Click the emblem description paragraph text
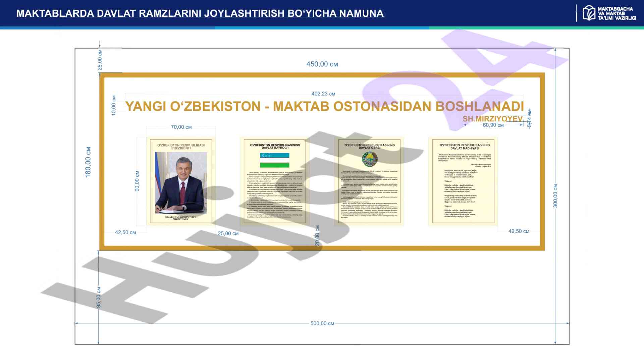 point(369,194)
